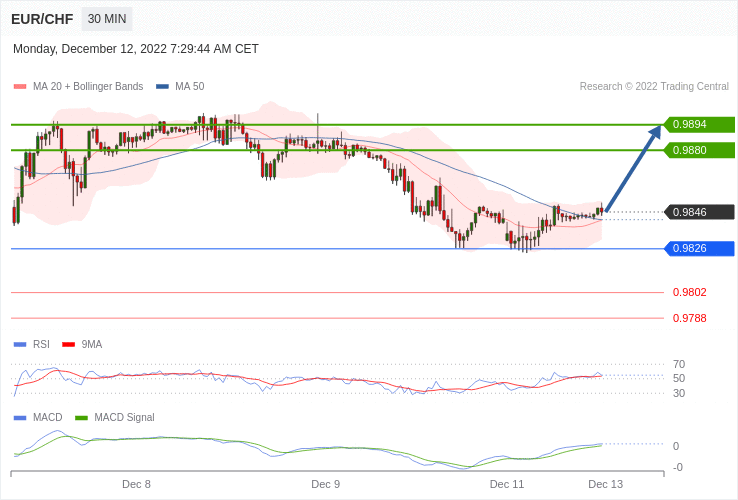Viewport: 738px width, 500px height.
Task: Click the MA 50 blue legend swatch
Action: point(162,87)
